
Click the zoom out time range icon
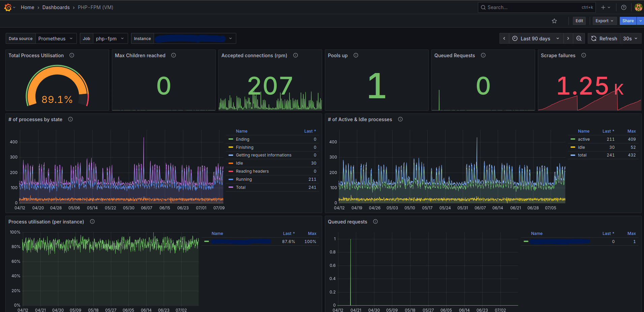(x=579, y=38)
